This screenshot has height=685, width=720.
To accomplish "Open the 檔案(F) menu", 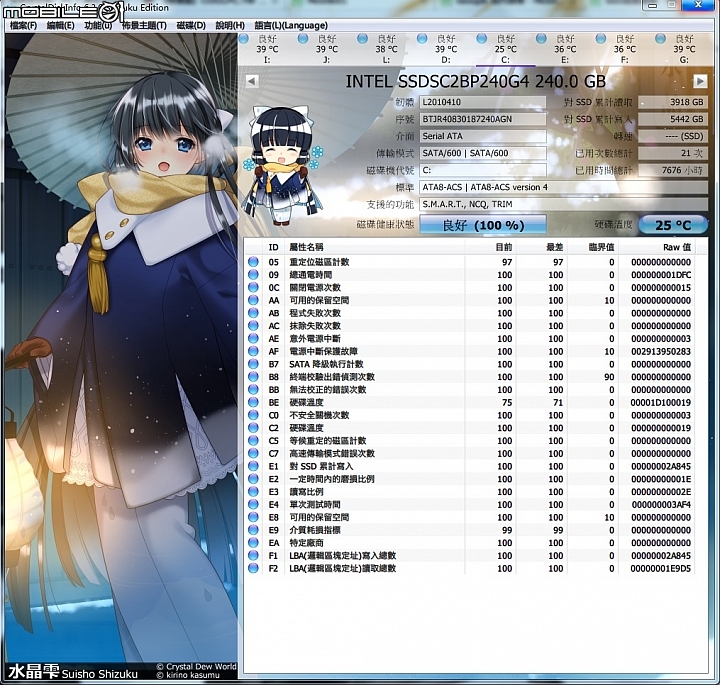I will (23, 25).
